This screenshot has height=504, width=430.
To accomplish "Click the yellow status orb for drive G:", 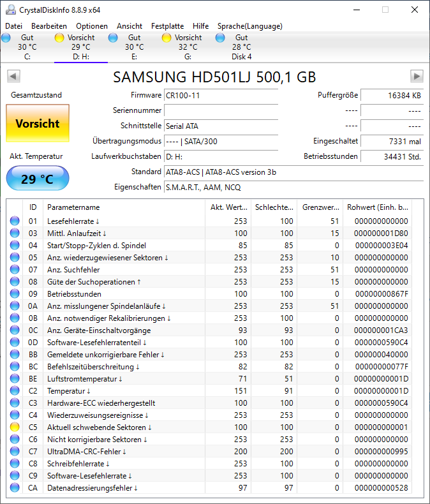I will click(x=166, y=38).
